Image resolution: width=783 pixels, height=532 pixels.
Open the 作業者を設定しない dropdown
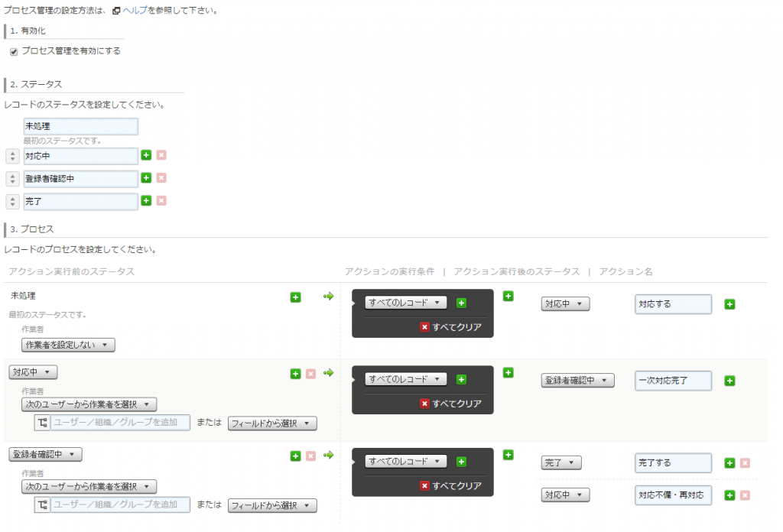point(68,345)
